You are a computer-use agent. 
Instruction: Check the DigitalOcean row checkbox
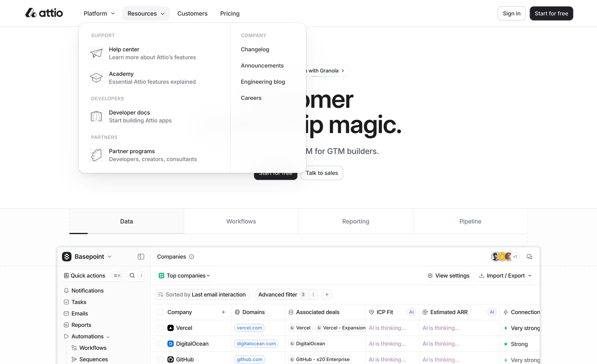click(160, 344)
